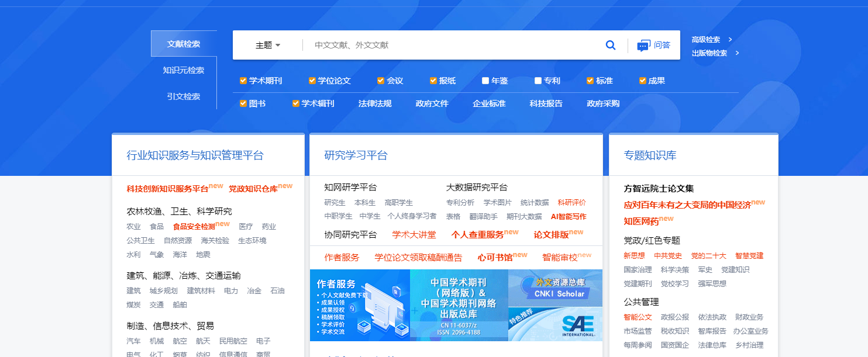Click the 中国学术期刊(网络版) banner
The width and height of the screenshot is (868, 357).
click(459, 305)
